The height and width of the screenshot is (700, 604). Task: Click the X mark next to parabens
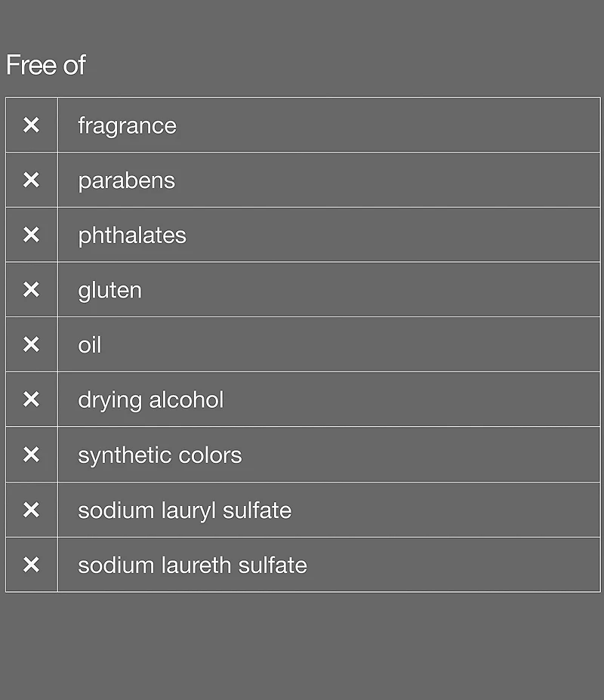[31, 180]
